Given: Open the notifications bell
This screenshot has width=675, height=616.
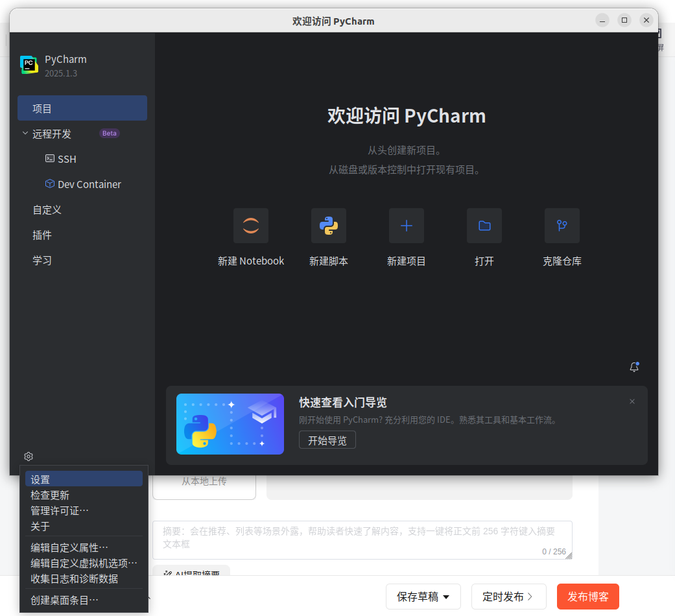Looking at the screenshot, I should tap(634, 367).
